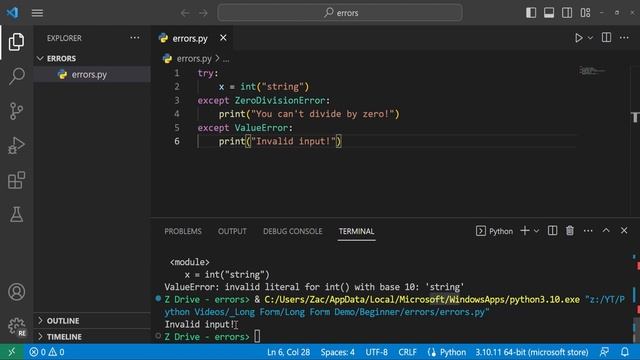Select errors.py in the Explorer tree
Viewport: 640px width, 360px height.
click(x=92, y=74)
